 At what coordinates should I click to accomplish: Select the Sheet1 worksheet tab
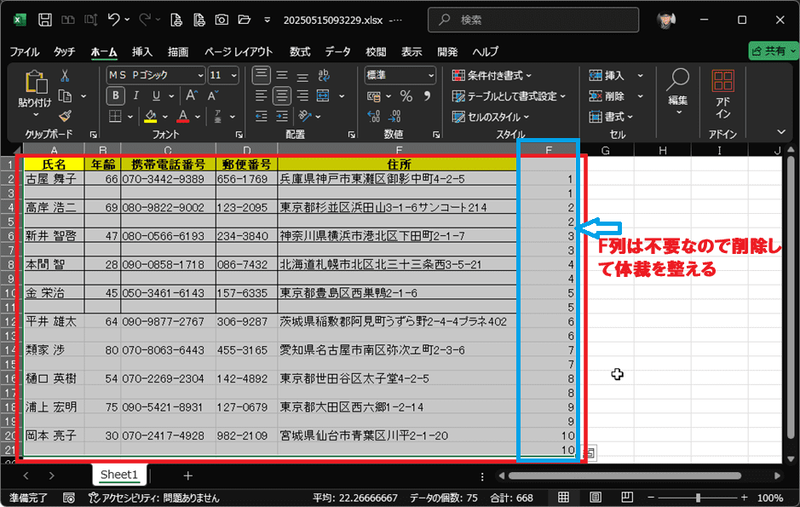click(x=119, y=475)
